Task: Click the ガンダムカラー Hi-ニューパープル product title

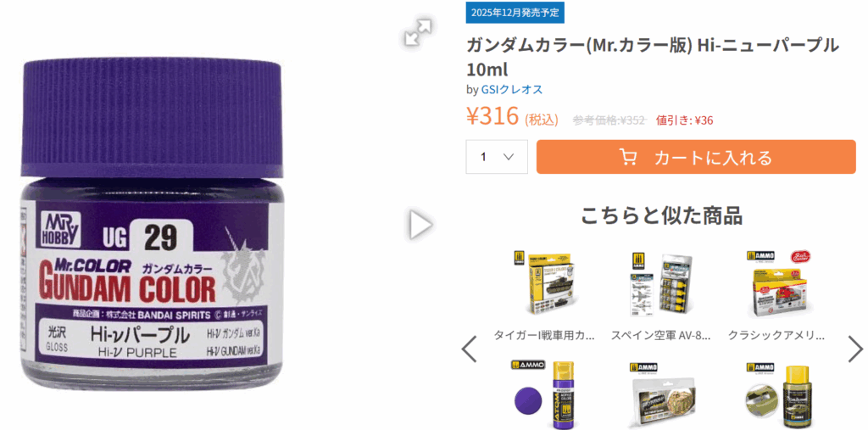Action: [x=653, y=58]
